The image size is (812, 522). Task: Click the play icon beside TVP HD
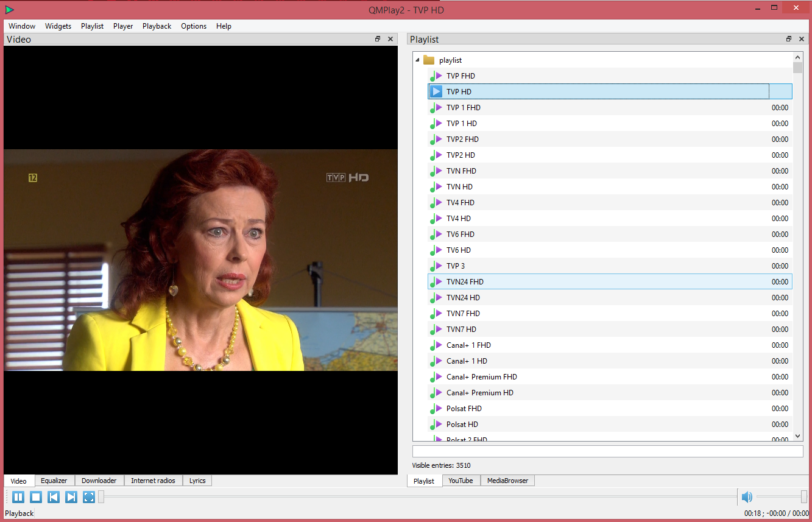pyautogui.click(x=436, y=91)
